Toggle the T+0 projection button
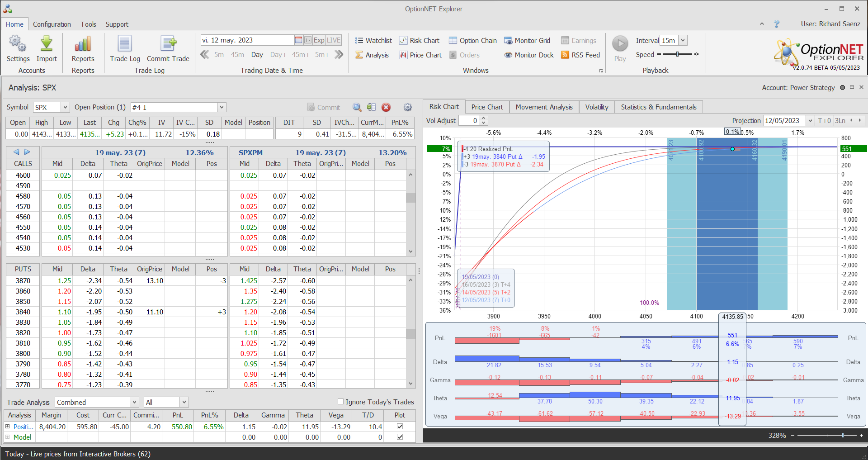The image size is (868, 460). click(825, 121)
